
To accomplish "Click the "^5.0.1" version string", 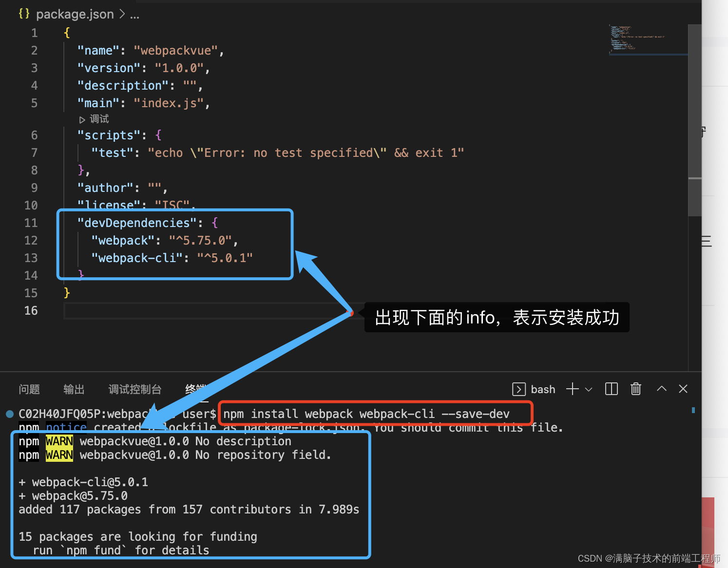I will [x=225, y=258].
